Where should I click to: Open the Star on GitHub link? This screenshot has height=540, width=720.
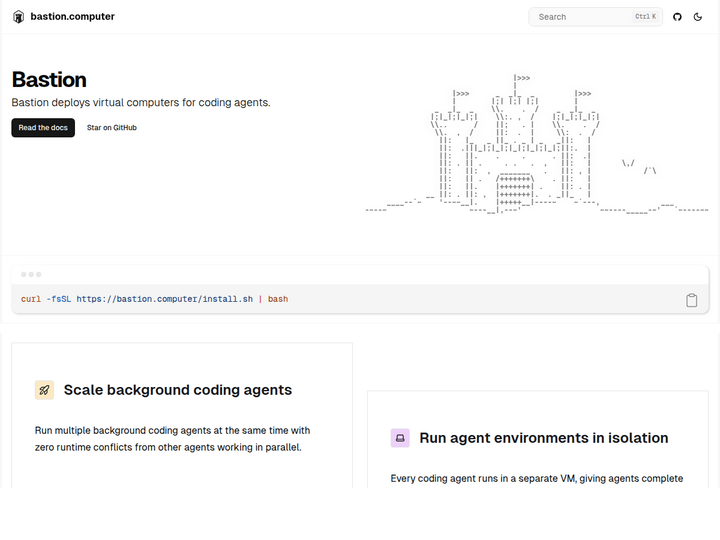[x=112, y=128]
